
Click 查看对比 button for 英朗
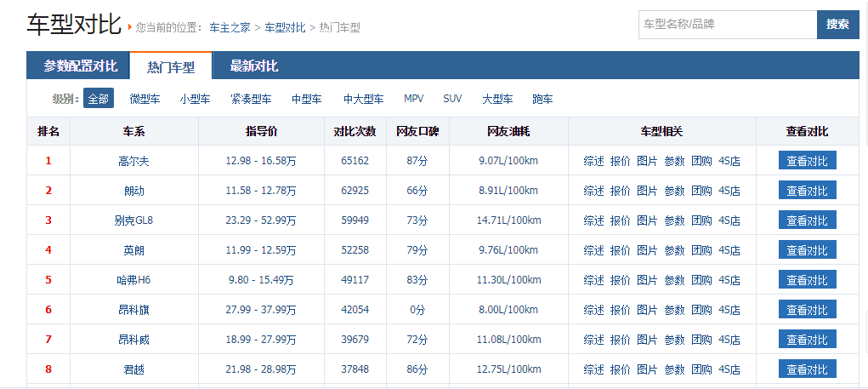[807, 249]
